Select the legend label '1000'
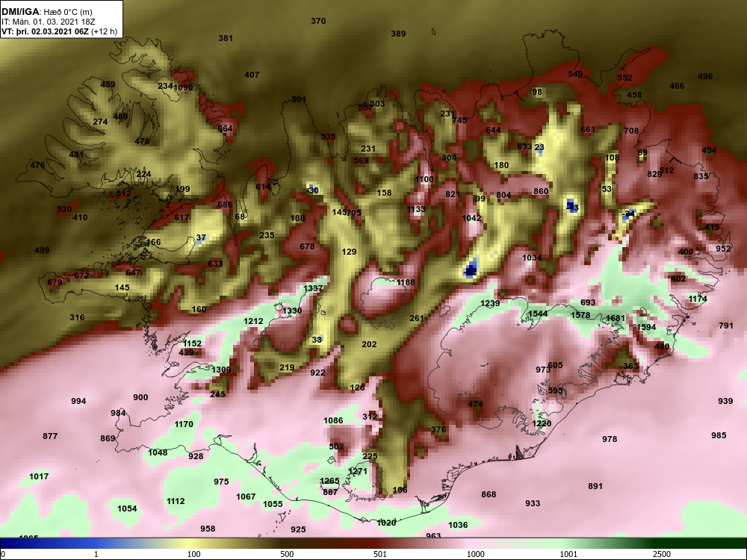Viewport: 747px width, 560px height. point(475,554)
